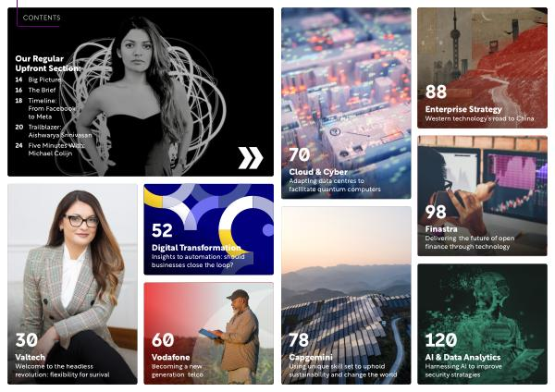Select the Enterprise Strategy tile on page 88
This screenshot has width=555, height=392.
coord(482,67)
